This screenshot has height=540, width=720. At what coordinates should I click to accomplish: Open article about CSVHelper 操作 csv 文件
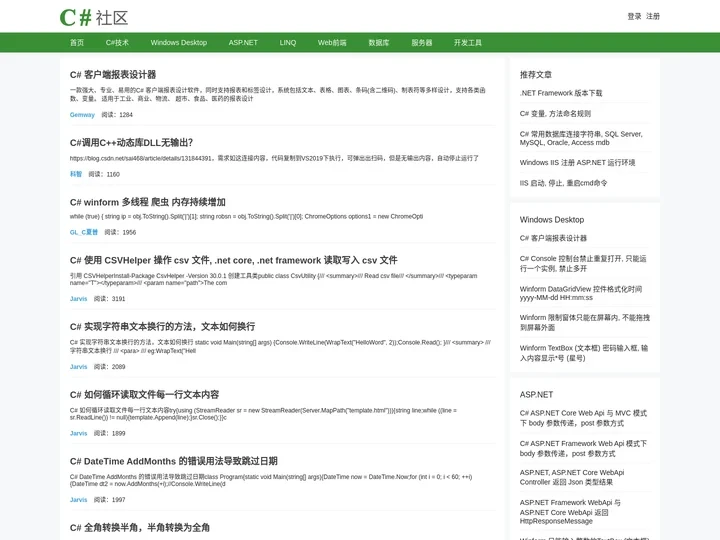pyautogui.click(x=233, y=260)
